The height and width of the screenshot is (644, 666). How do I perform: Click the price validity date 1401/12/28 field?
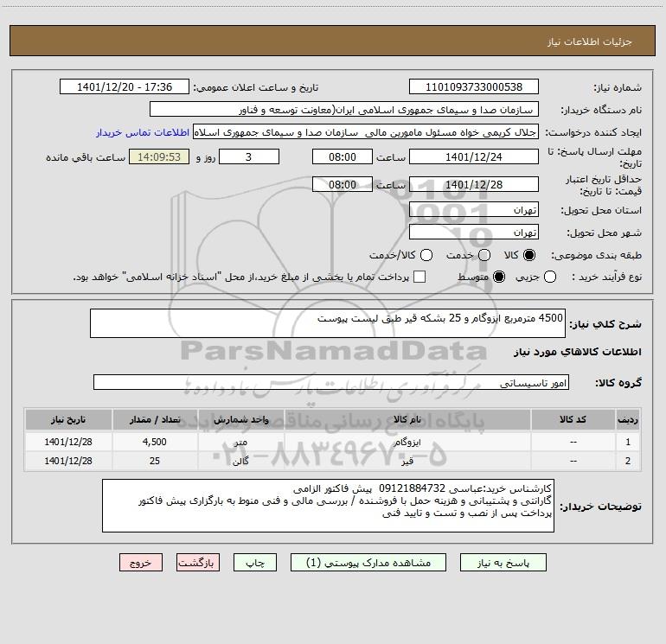[474, 184]
